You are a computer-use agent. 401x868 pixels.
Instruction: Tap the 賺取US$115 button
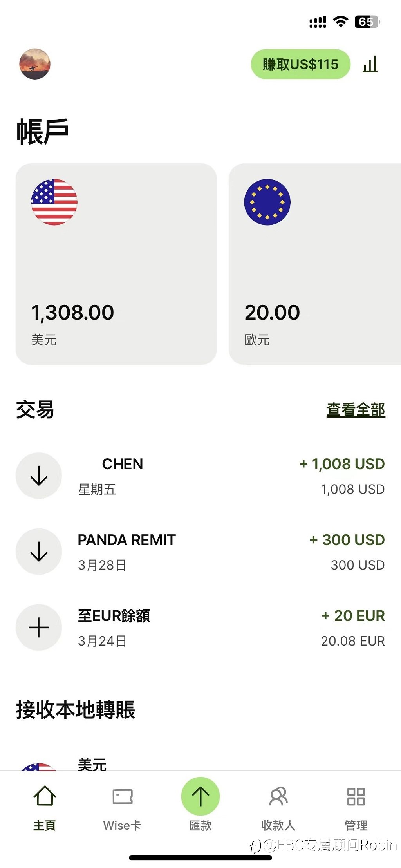point(300,64)
